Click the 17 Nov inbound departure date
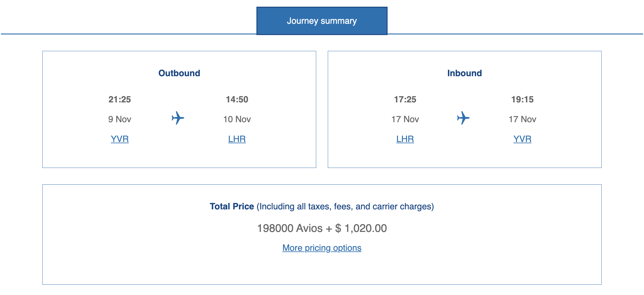The image size is (644, 295). [x=405, y=119]
